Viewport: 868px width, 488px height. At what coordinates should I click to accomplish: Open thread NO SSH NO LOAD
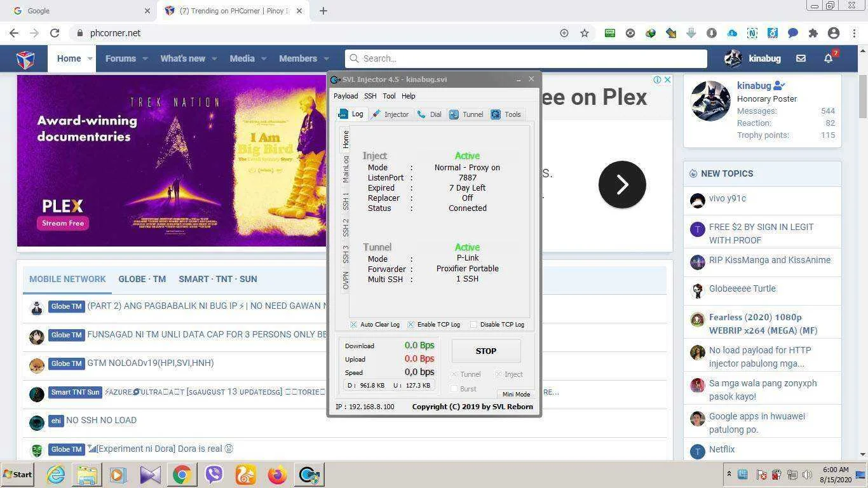[x=102, y=420]
